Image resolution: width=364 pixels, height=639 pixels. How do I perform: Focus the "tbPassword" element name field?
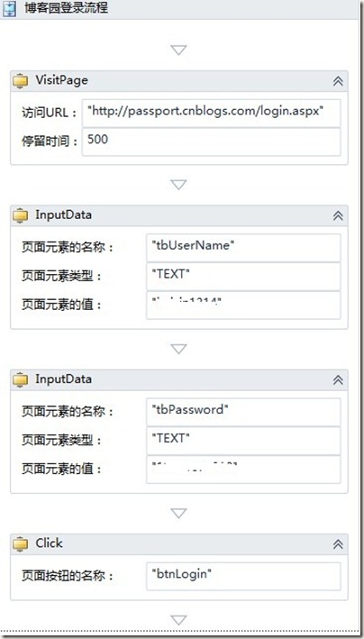(243, 412)
